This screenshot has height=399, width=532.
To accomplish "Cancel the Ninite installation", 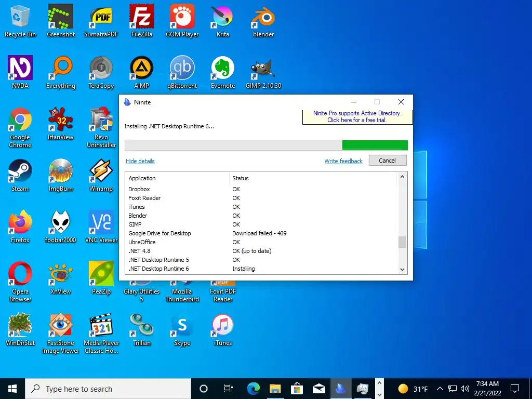I will [388, 161].
